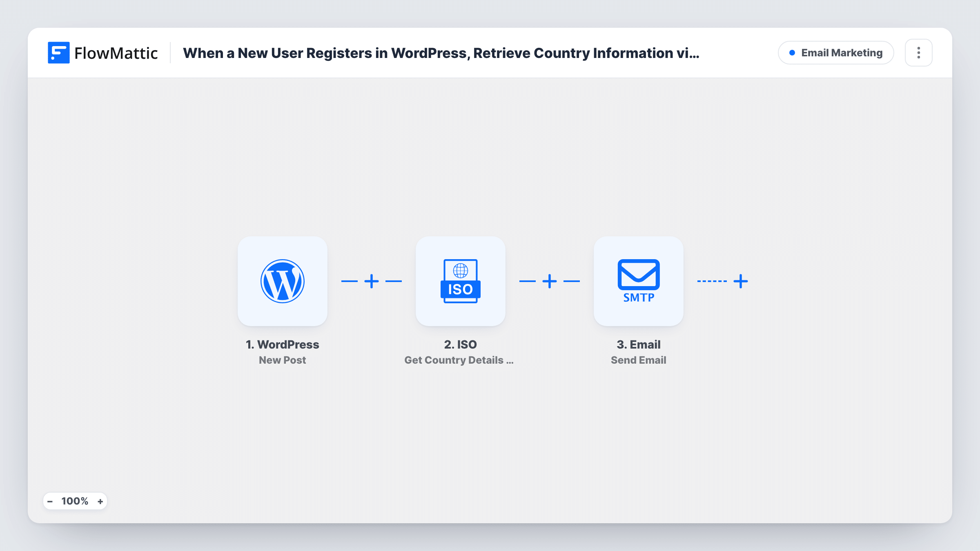Screen dimensions: 980x551
Task: Click the FlowMattic logo
Action: [103, 53]
